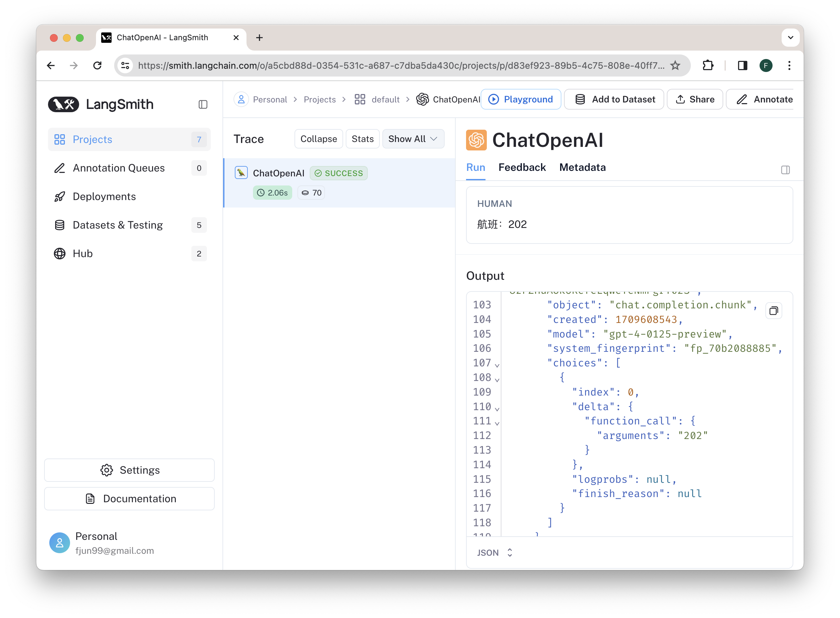Click the Share button
This screenshot has width=840, height=618.
click(694, 99)
